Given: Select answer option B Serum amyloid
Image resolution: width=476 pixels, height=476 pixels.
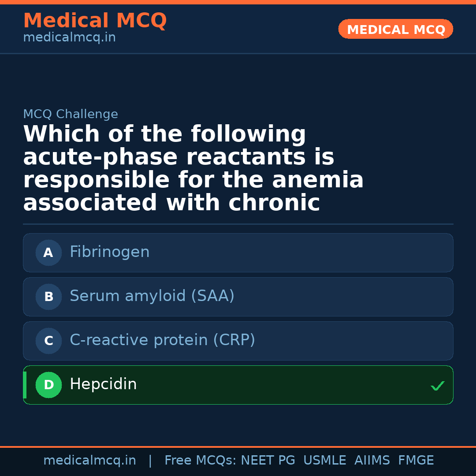Looking at the screenshot, I should (x=238, y=297).
